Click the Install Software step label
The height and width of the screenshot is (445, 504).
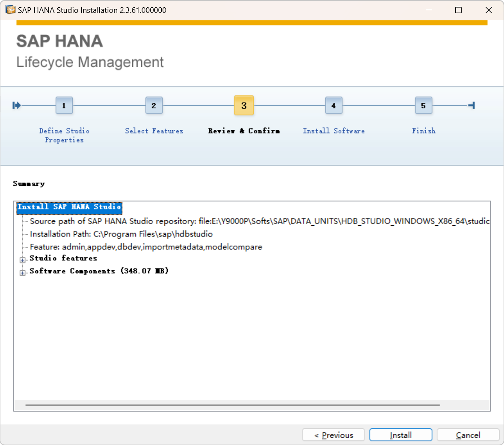click(x=334, y=131)
